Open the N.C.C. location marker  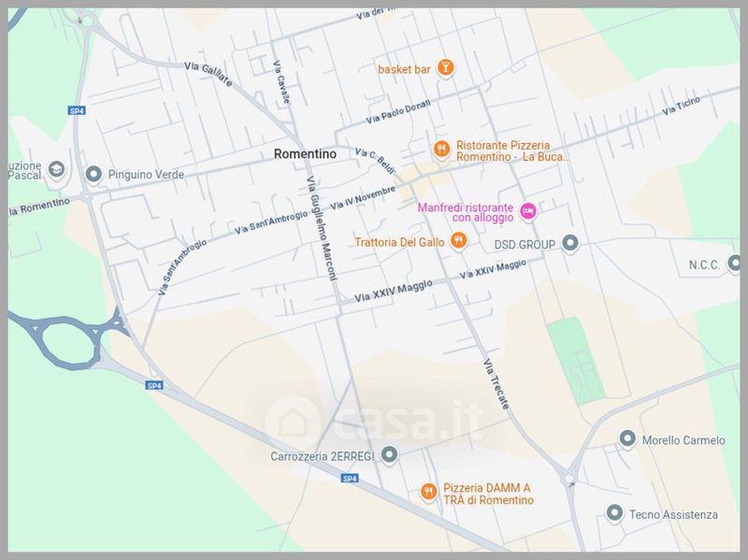tap(735, 263)
